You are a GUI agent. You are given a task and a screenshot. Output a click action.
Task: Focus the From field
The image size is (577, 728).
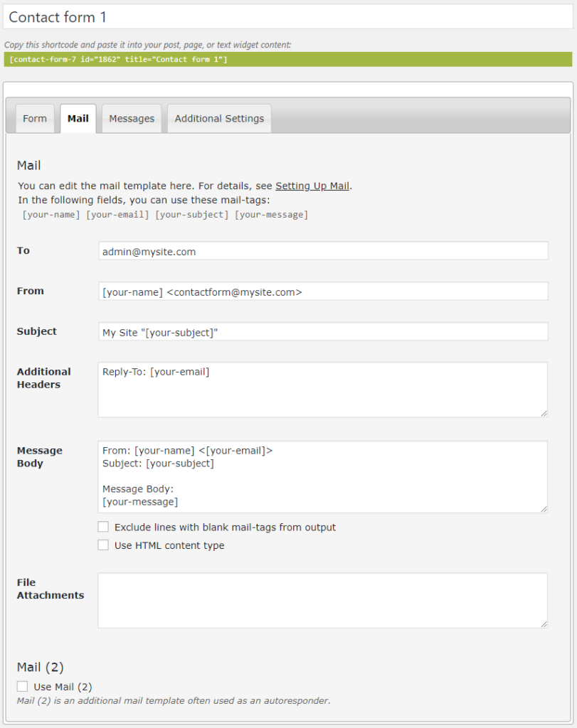[x=323, y=291]
